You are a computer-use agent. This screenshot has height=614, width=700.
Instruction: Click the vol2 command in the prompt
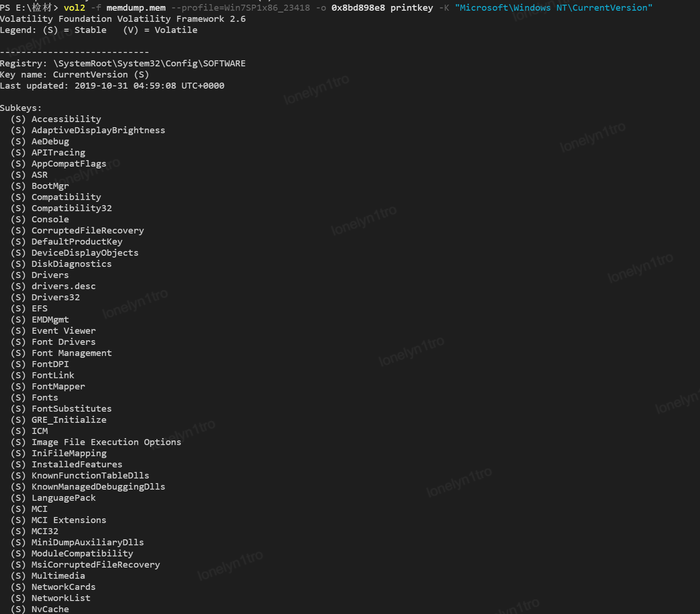pyautogui.click(x=74, y=8)
